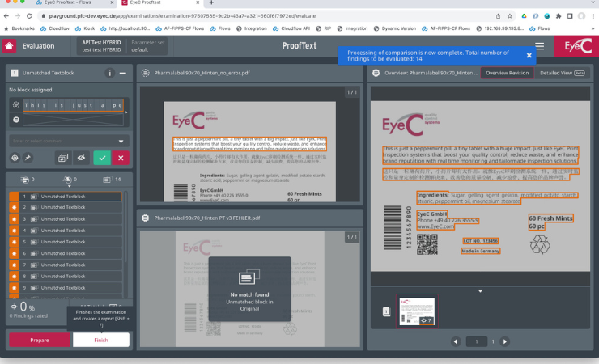The image size is (599, 364).
Task: Select page thumbnail with 7 findings
Action: tap(417, 311)
